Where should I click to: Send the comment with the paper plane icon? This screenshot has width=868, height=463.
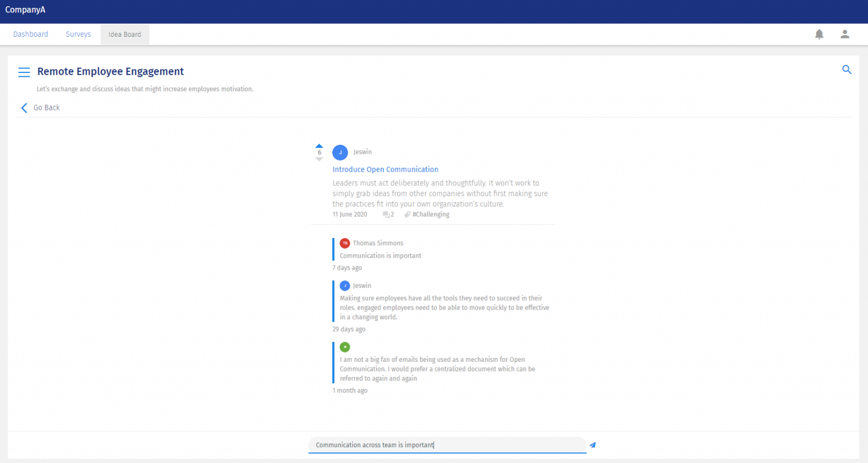click(x=592, y=445)
